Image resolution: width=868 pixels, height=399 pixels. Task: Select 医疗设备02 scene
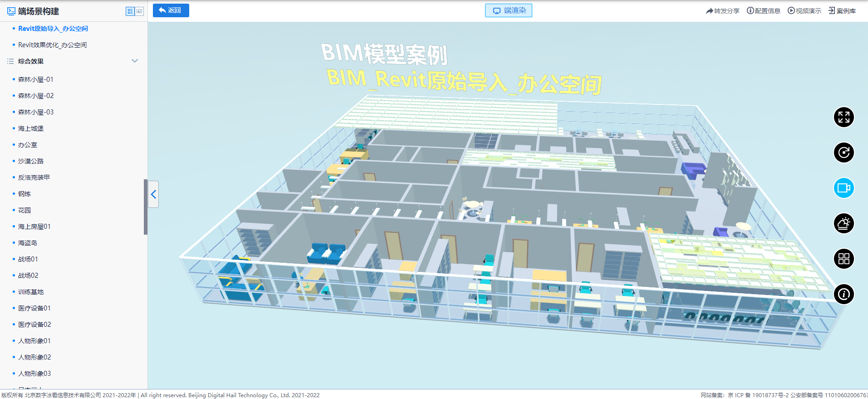(34, 325)
